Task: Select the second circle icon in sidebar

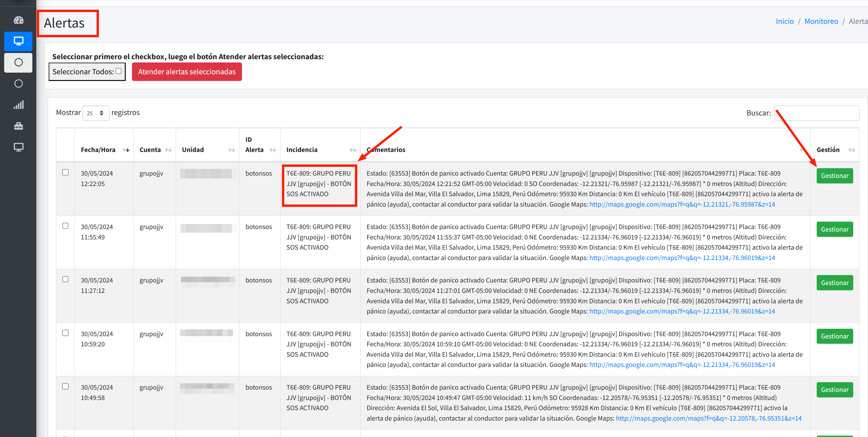Action: point(18,84)
